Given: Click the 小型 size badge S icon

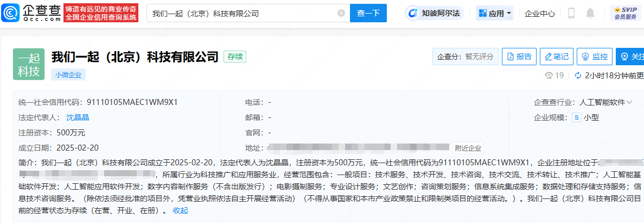Looking at the screenshot, I should pyautogui.click(x=577, y=118).
